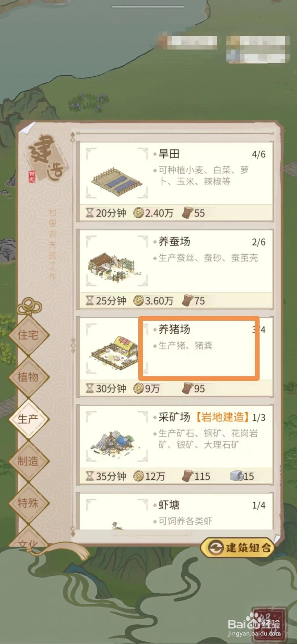Open the 制造 manufacturing category tab

pyautogui.click(x=28, y=461)
